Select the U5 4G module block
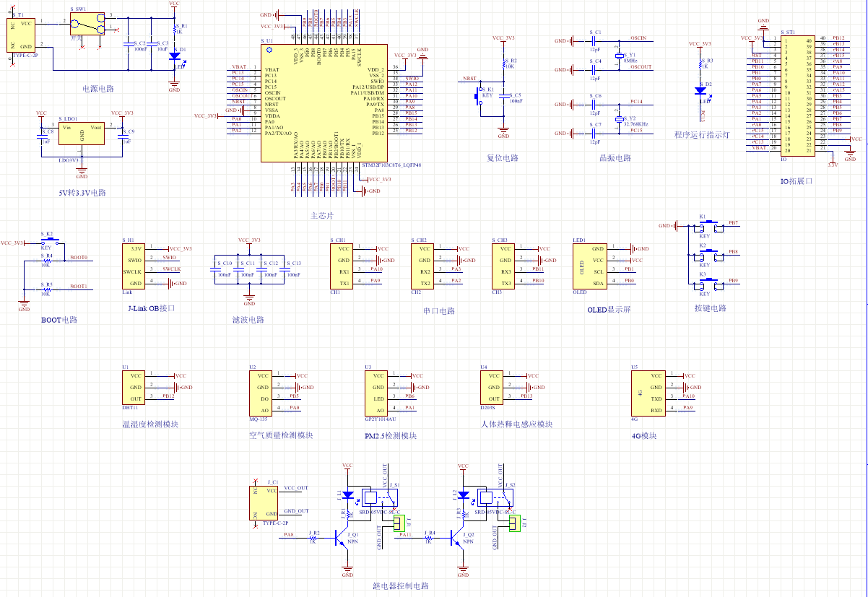Screen dimensions: 868x597 (x=648, y=393)
